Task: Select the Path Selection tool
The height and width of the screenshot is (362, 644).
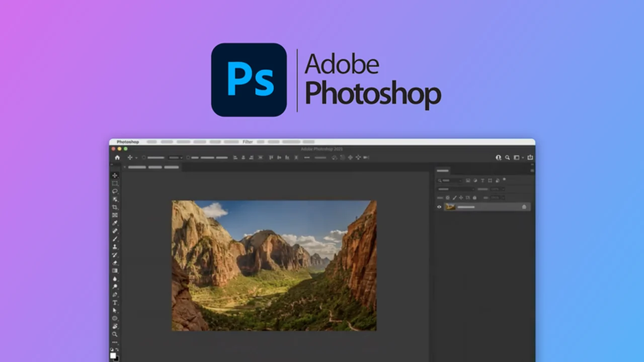Action: 115,311
